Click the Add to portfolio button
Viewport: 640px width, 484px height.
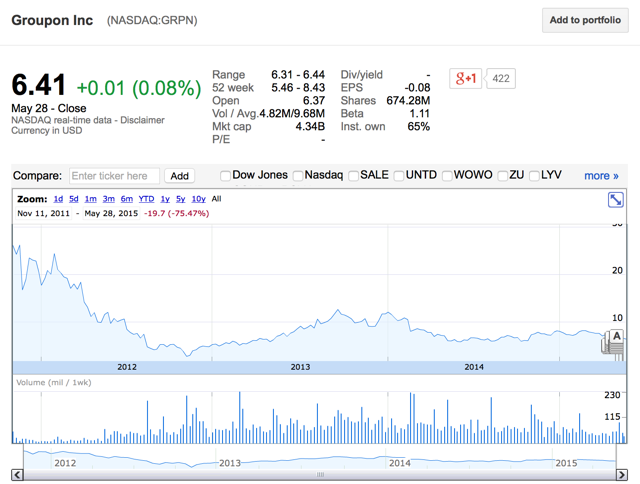coord(585,20)
